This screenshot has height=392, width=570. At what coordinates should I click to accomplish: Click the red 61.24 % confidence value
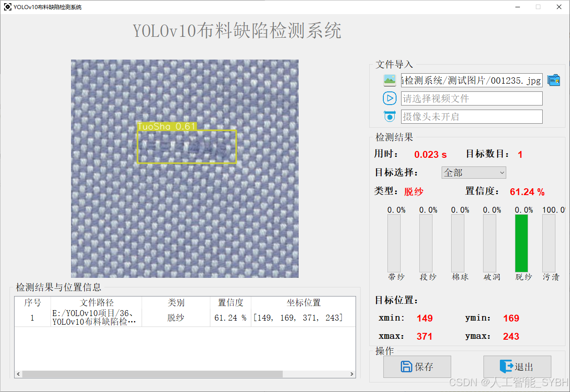click(x=527, y=192)
